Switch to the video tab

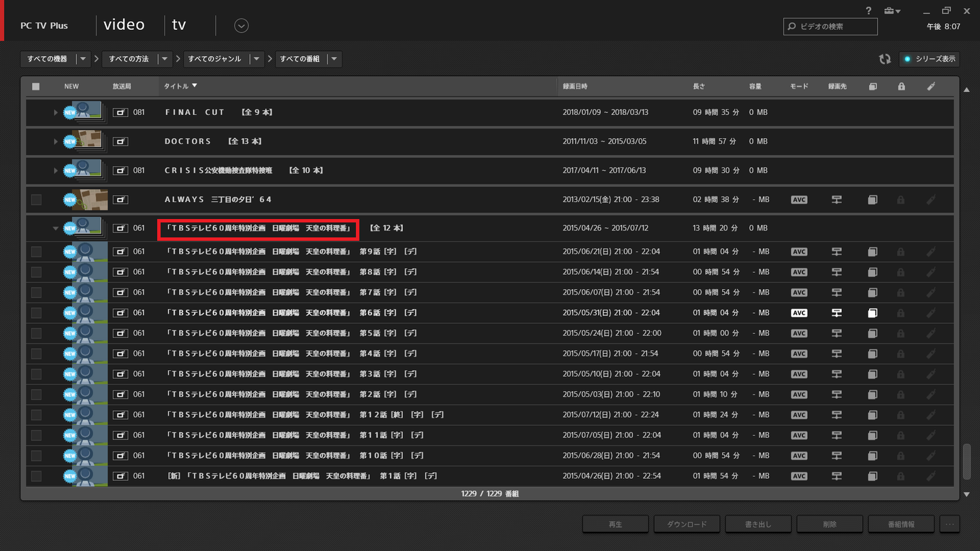click(x=124, y=25)
